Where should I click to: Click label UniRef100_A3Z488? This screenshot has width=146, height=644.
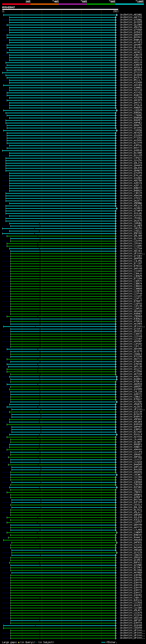(x=131, y=82)
